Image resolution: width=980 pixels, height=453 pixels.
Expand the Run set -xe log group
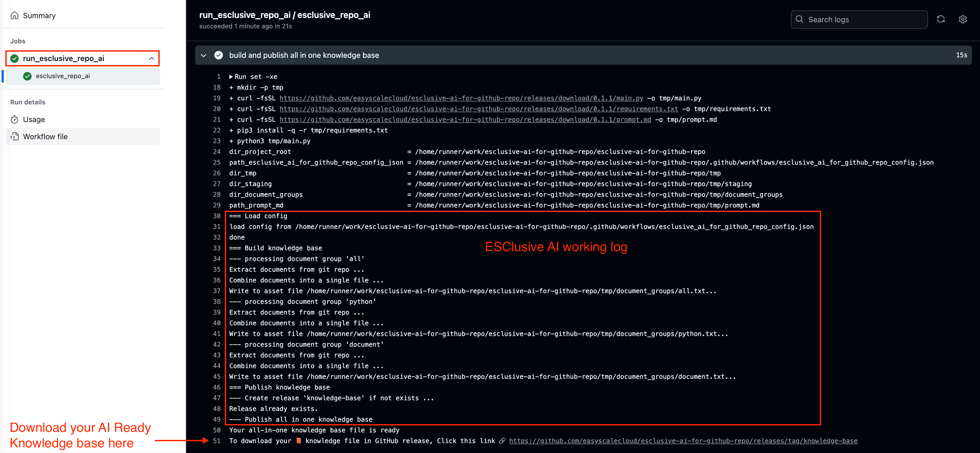pyautogui.click(x=231, y=76)
